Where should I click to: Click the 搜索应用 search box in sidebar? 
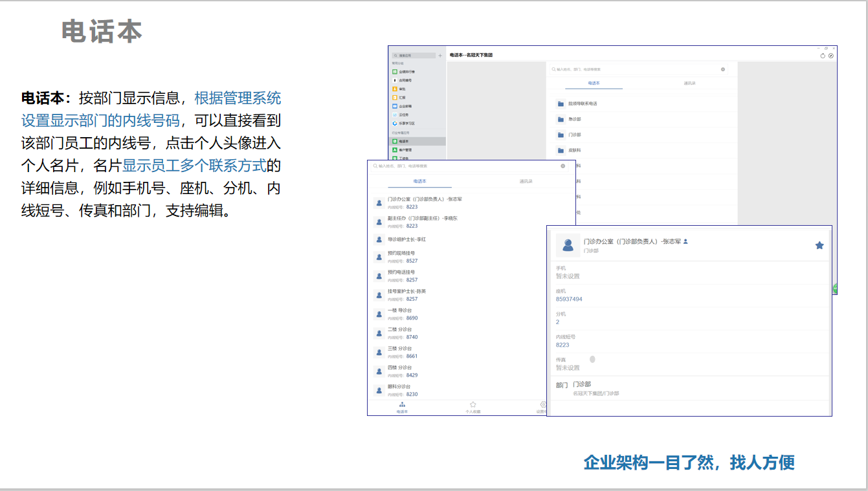tap(413, 56)
